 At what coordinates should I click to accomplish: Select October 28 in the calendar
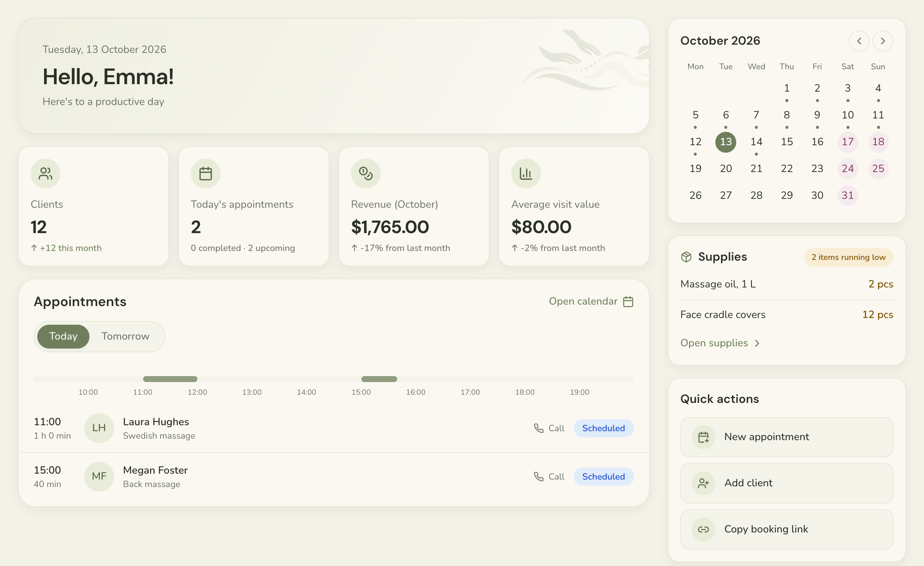pyautogui.click(x=756, y=195)
